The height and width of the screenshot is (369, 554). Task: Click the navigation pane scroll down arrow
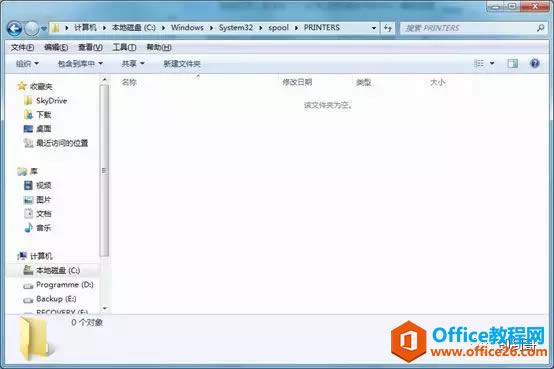point(104,309)
